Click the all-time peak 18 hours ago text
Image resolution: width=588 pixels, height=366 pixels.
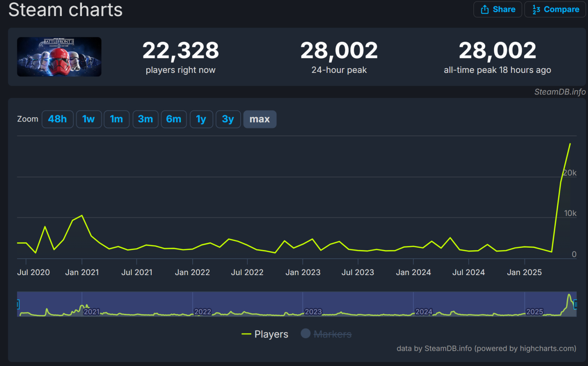[x=497, y=70]
